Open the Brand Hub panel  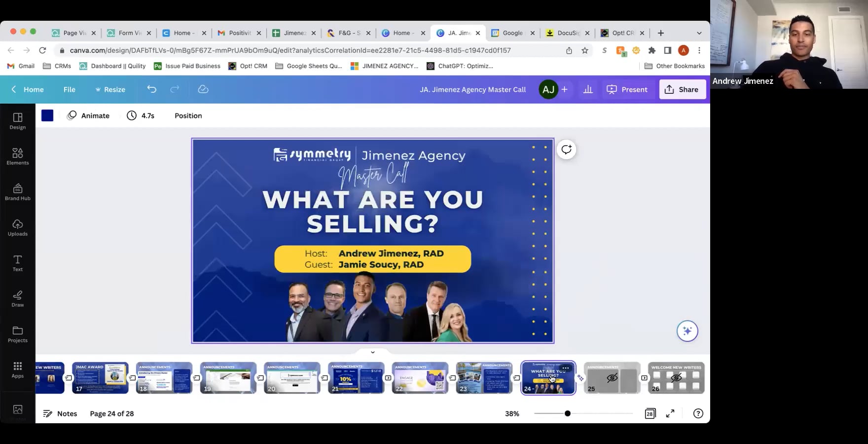[x=17, y=191]
